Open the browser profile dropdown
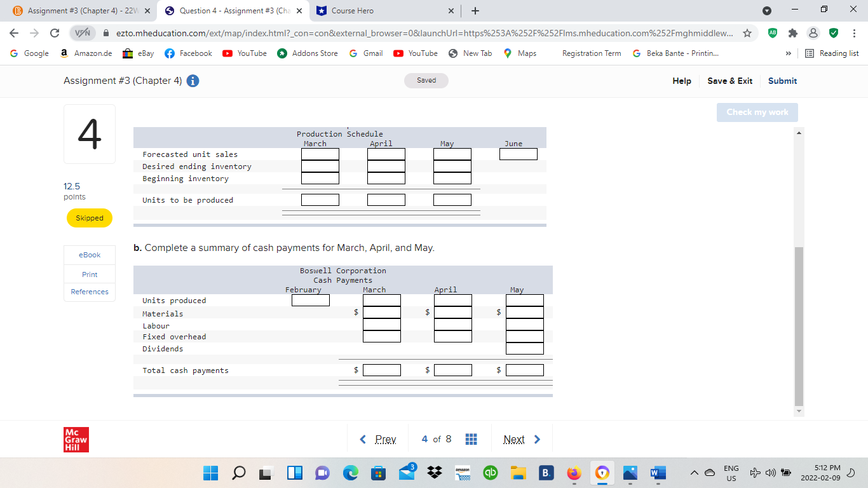 click(813, 32)
